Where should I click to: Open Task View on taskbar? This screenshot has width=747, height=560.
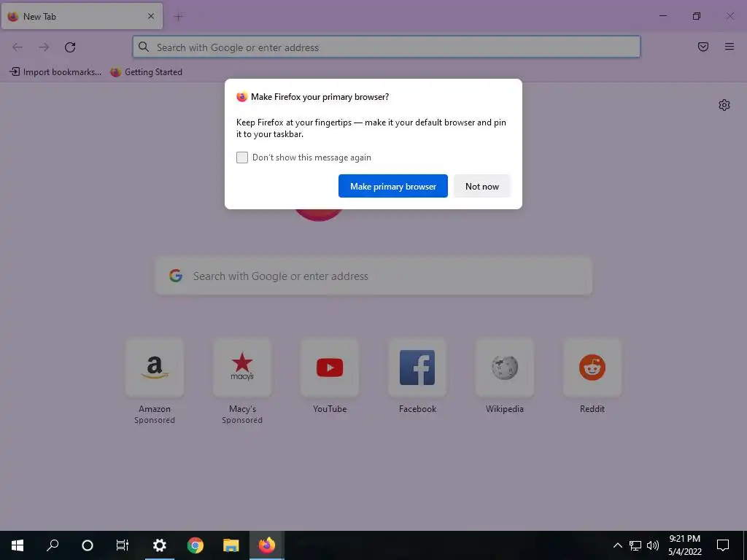point(123,545)
